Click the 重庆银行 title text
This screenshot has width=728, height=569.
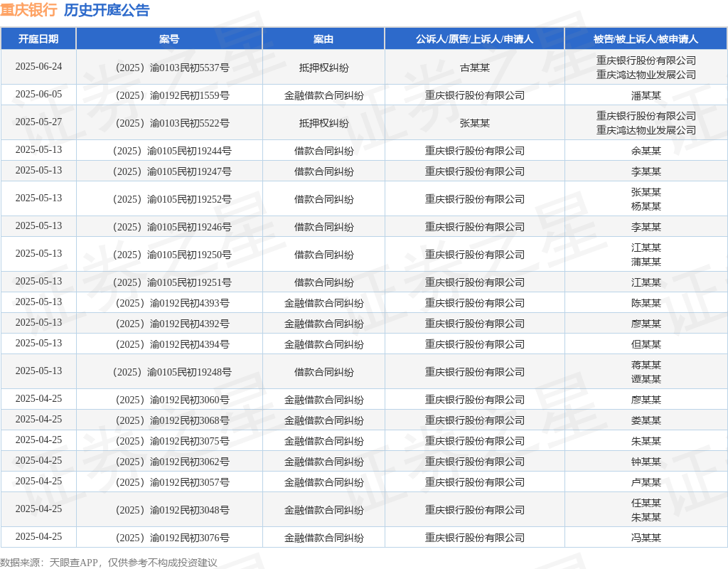click(x=28, y=10)
